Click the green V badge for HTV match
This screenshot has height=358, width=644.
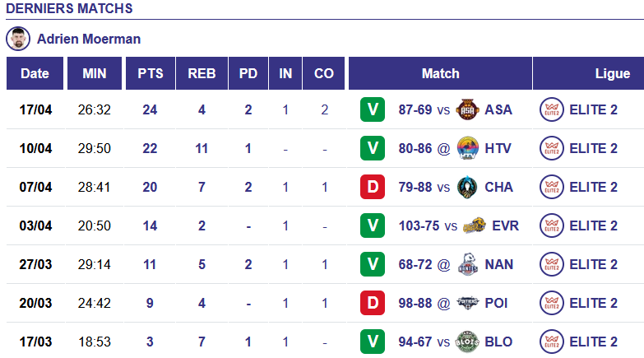click(x=373, y=148)
